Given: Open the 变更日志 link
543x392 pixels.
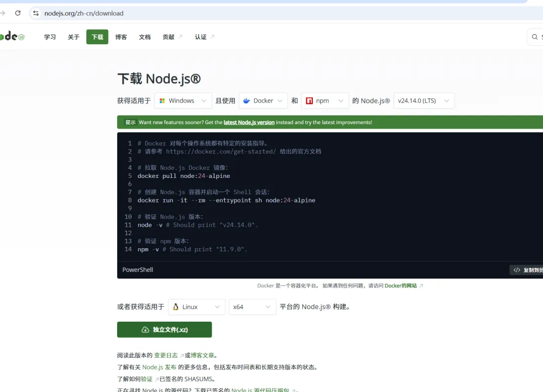Looking at the screenshot, I should tap(166, 355).
